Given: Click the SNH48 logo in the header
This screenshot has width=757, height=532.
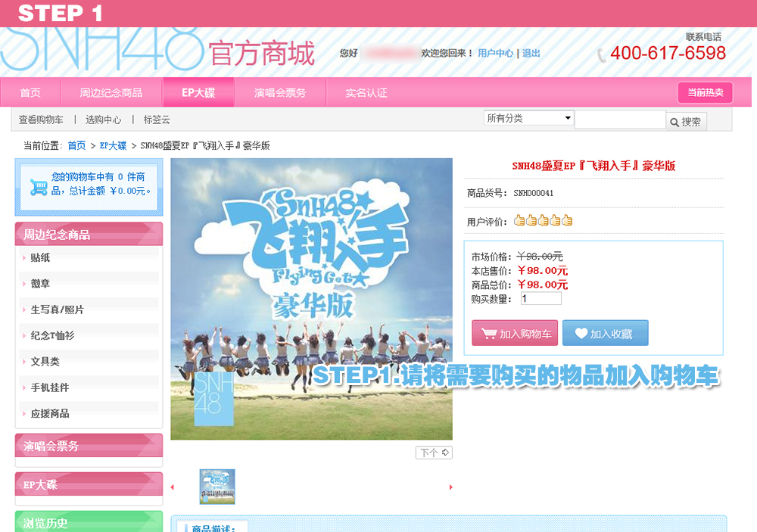Looking at the screenshot, I should tap(101, 49).
